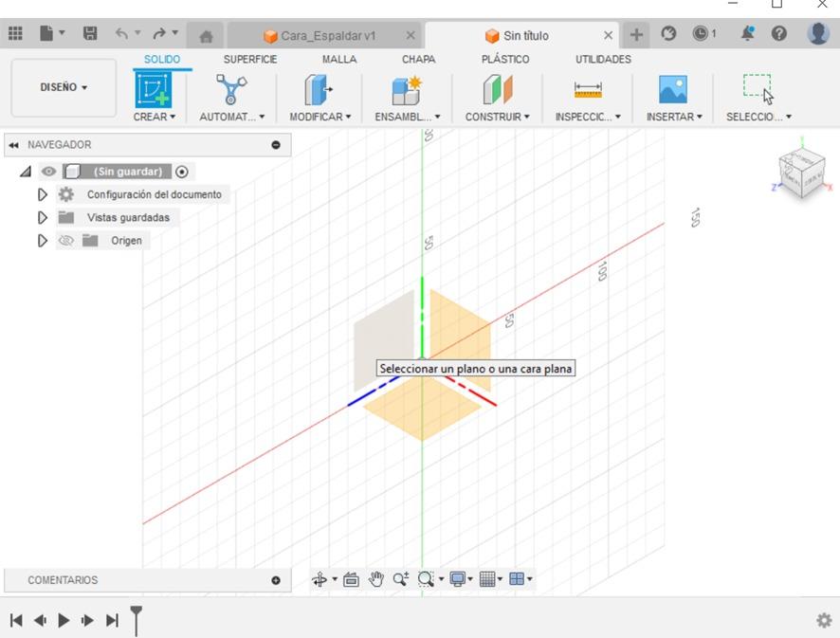Toggle visibility of the unsaved root component

click(x=48, y=172)
